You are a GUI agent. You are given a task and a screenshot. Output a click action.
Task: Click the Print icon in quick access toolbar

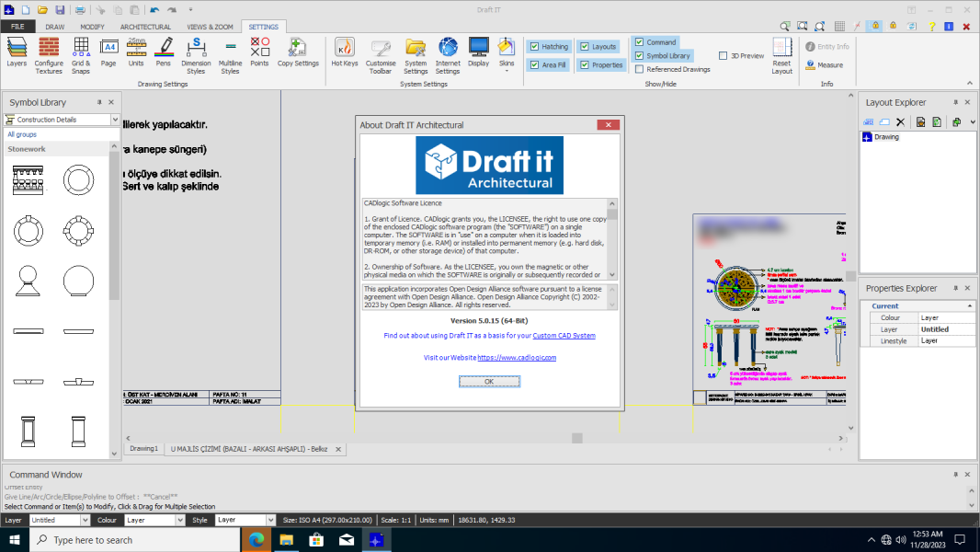(x=81, y=9)
